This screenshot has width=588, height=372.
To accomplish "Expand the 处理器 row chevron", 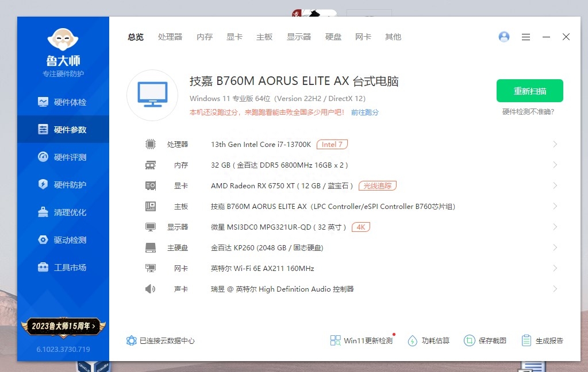I will pyautogui.click(x=555, y=144).
